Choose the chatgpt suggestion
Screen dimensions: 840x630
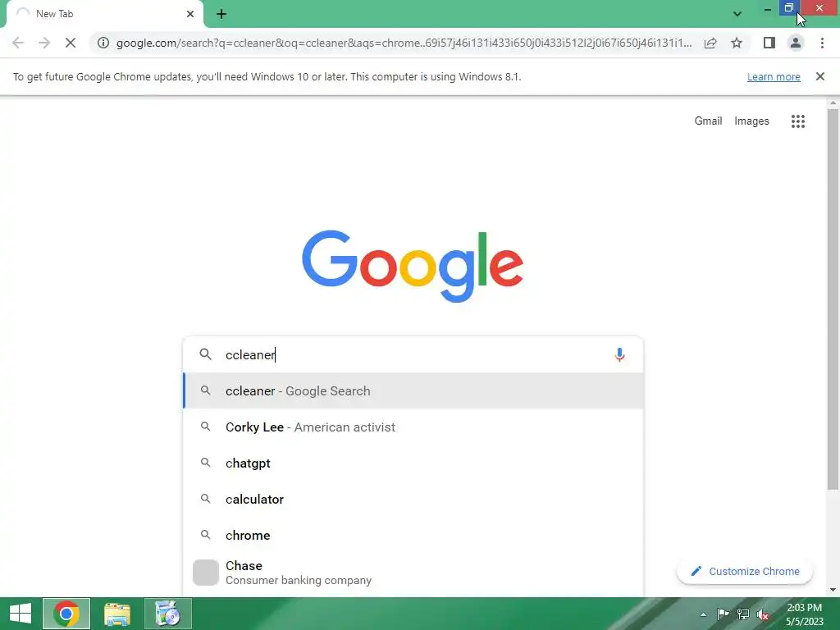[413, 463]
